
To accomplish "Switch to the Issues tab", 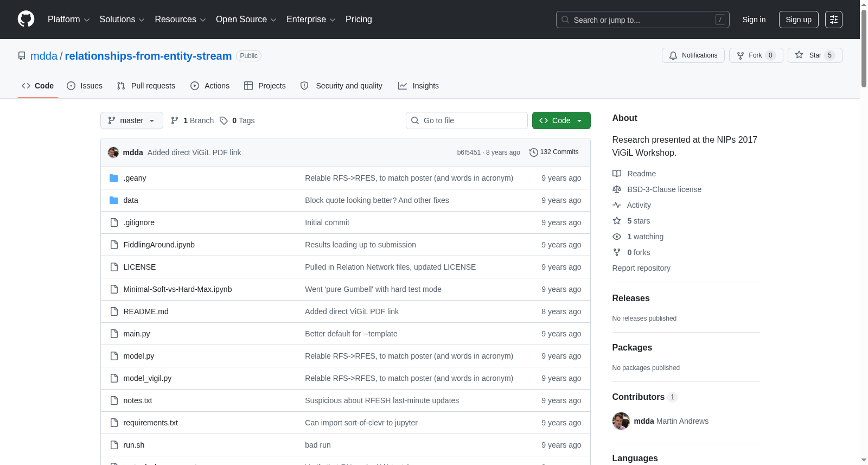I will point(85,86).
